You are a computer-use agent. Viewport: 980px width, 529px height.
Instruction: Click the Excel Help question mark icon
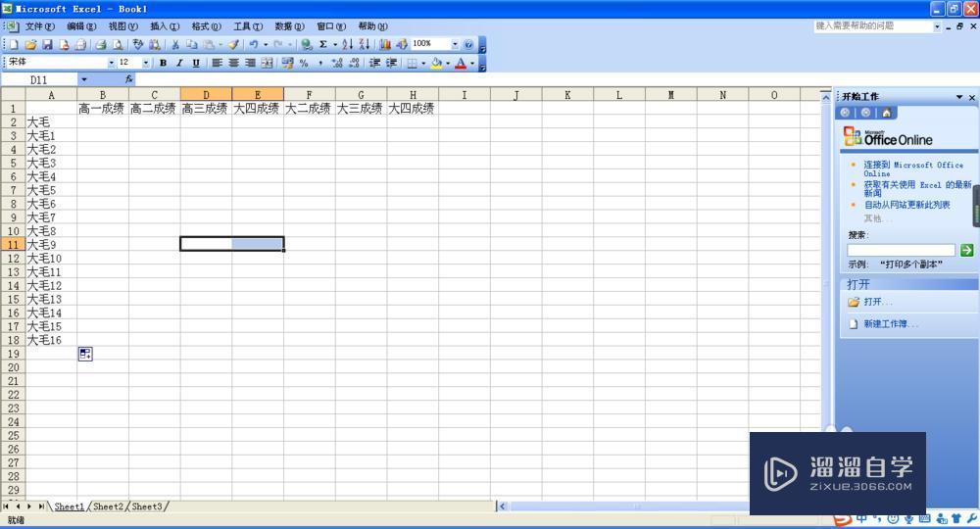pyautogui.click(x=468, y=45)
